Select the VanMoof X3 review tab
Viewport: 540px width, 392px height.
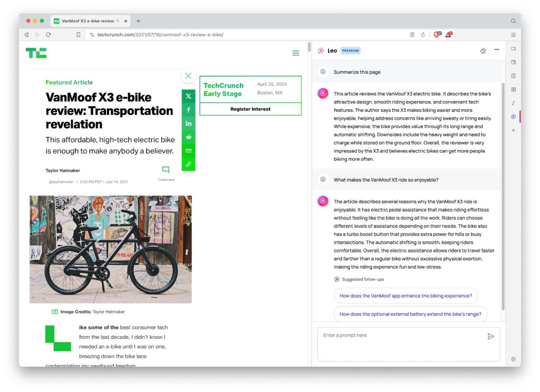pos(91,21)
